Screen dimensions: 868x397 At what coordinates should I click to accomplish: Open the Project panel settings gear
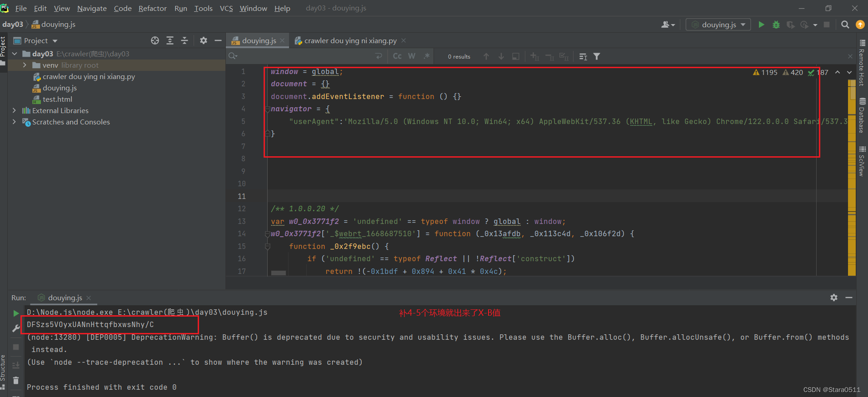pyautogui.click(x=204, y=40)
